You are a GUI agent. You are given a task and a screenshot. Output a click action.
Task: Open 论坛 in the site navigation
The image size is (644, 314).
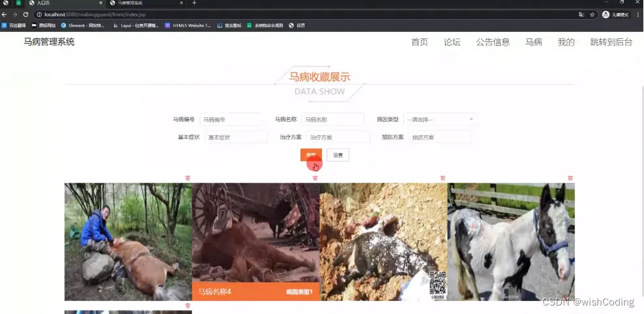(x=452, y=42)
